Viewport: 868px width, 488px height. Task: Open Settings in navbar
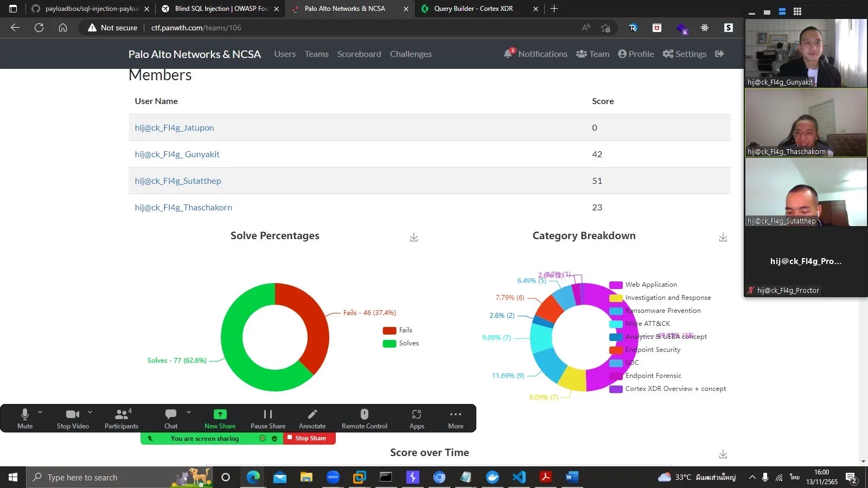tap(685, 54)
